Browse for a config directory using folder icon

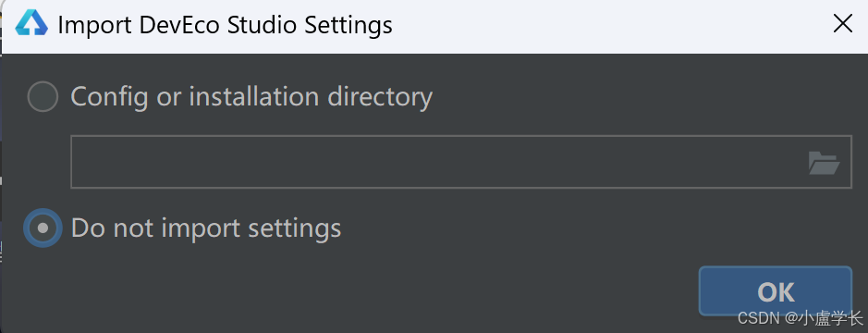point(824,163)
